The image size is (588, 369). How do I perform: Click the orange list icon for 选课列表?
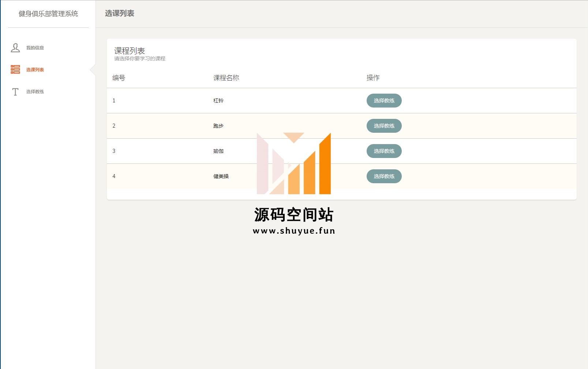tap(15, 69)
